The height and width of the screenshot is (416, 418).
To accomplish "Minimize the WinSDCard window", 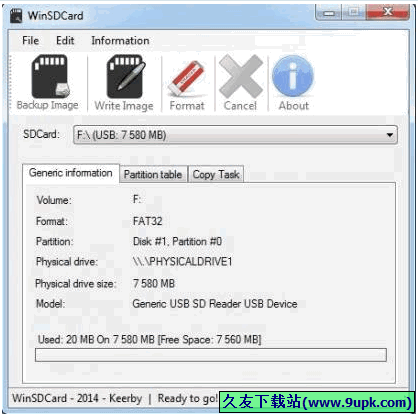I will tap(329, 13).
